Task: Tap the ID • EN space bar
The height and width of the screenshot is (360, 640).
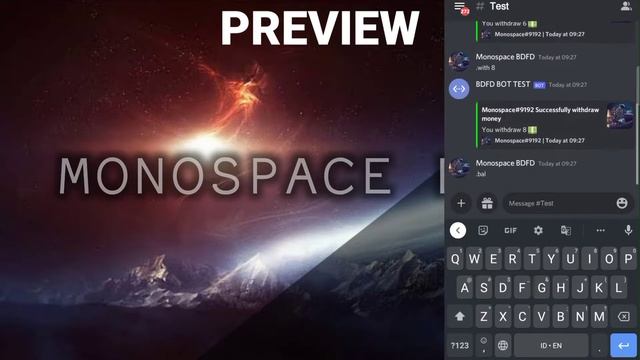Action: pyautogui.click(x=551, y=345)
